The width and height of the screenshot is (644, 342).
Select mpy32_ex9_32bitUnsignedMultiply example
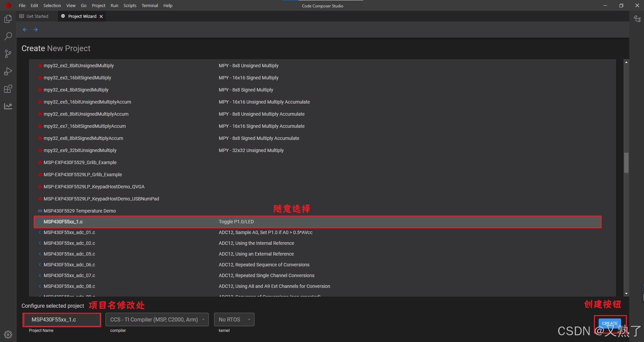[80, 150]
